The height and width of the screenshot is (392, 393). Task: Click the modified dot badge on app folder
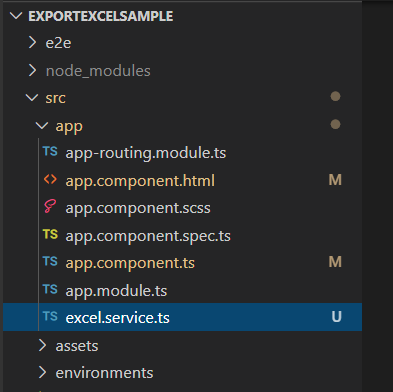coord(335,124)
